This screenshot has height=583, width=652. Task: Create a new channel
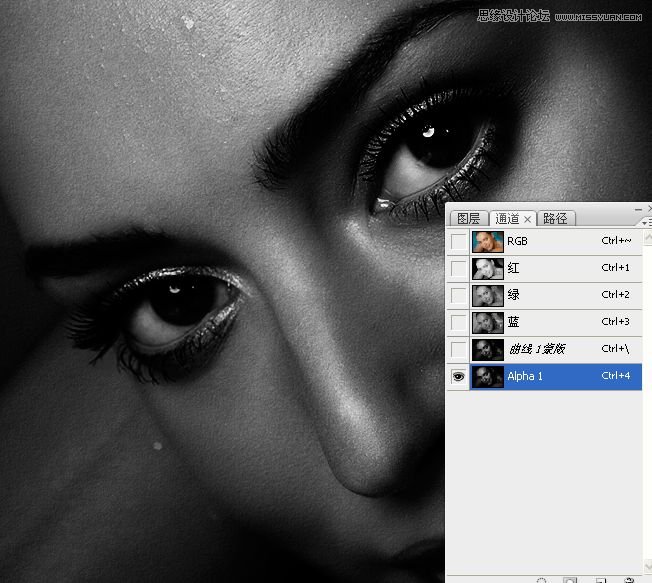point(600,580)
